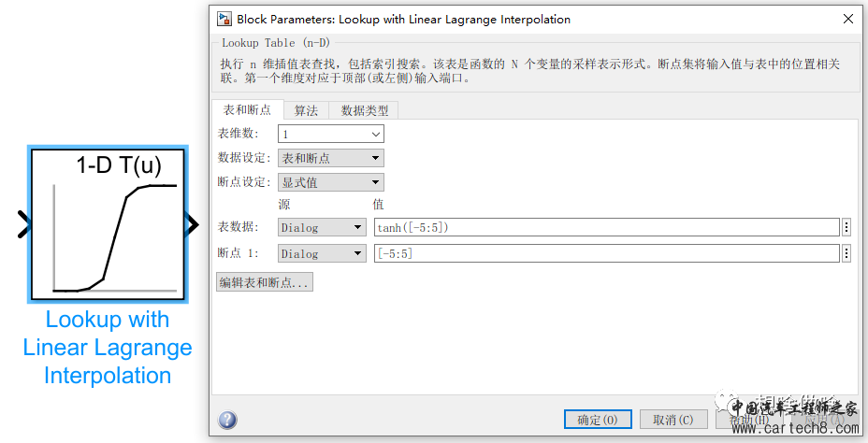
Task: Click the Simulink icon in dialog title bar
Action: [x=224, y=20]
